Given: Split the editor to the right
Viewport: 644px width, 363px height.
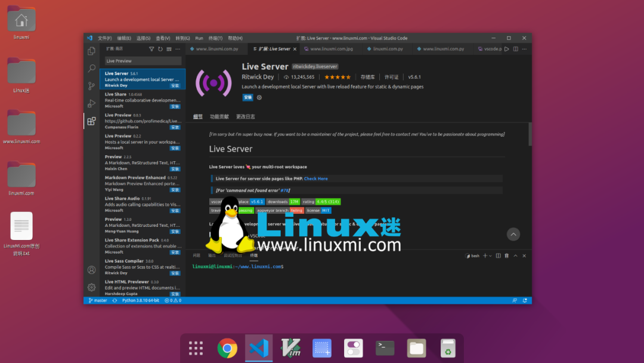Looking at the screenshot, I should click(x=515, y=49).
